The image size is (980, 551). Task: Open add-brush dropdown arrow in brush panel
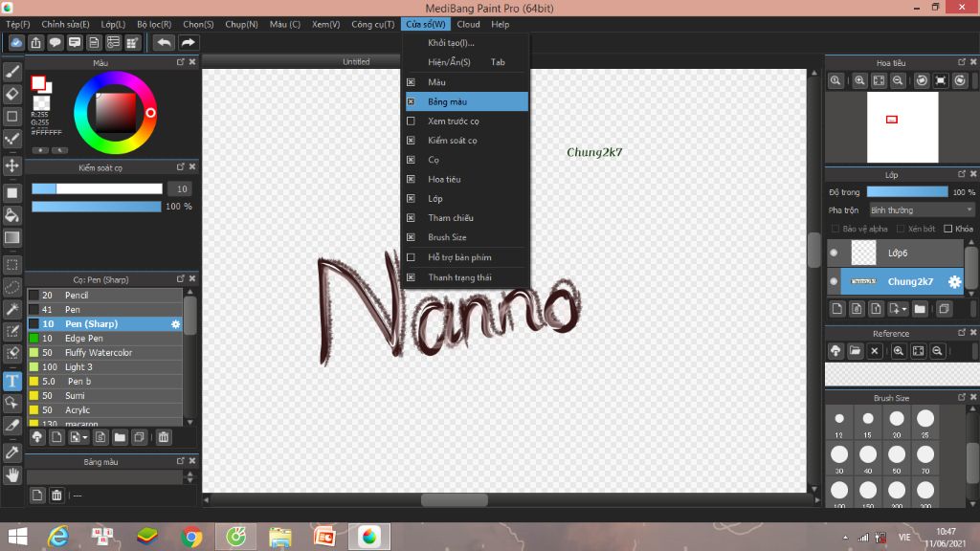(85, 437)
